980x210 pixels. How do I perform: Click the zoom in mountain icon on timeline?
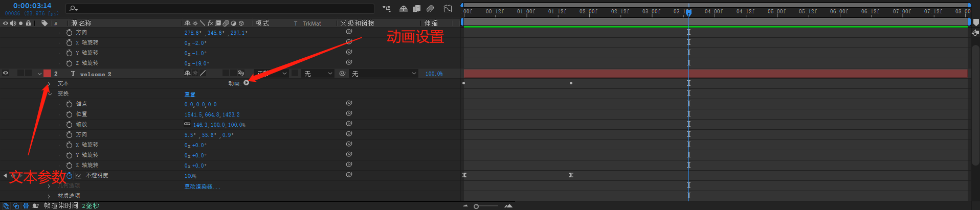508,206
